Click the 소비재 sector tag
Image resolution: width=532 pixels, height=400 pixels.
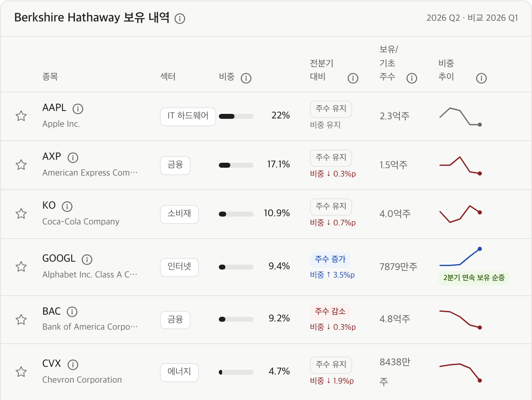[x=179, y=214]
